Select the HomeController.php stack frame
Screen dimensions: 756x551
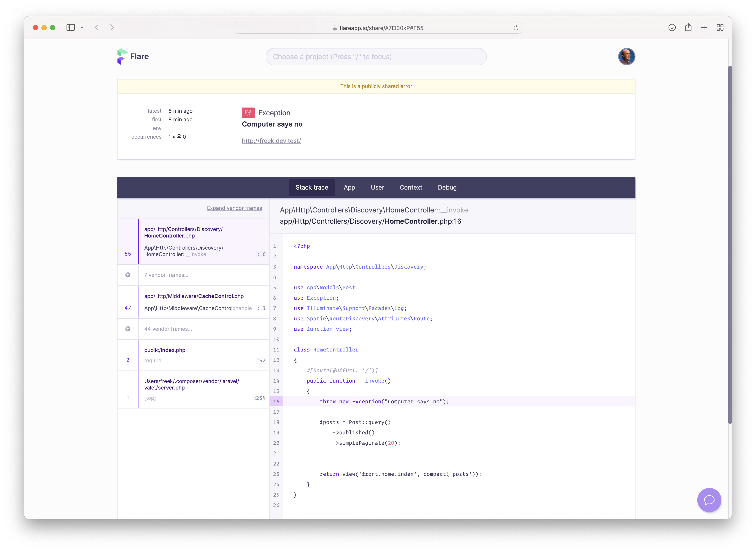point(193,241)
